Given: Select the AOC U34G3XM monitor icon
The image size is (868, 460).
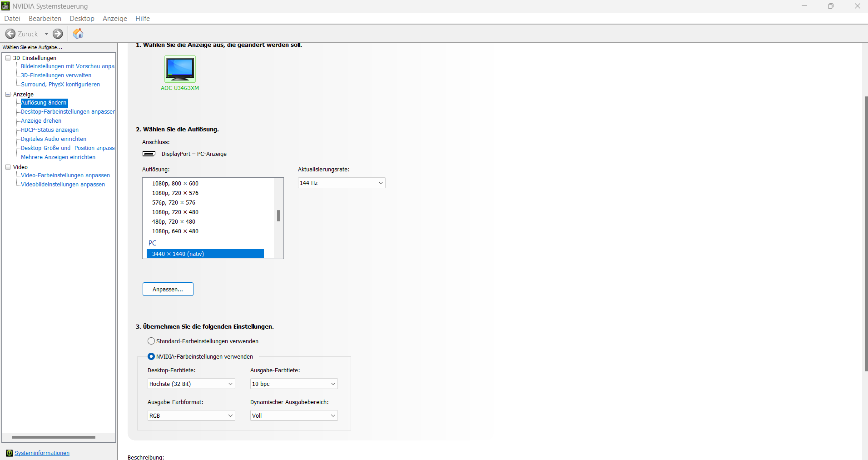Looking at the screenshot, I should pos(180,69).
